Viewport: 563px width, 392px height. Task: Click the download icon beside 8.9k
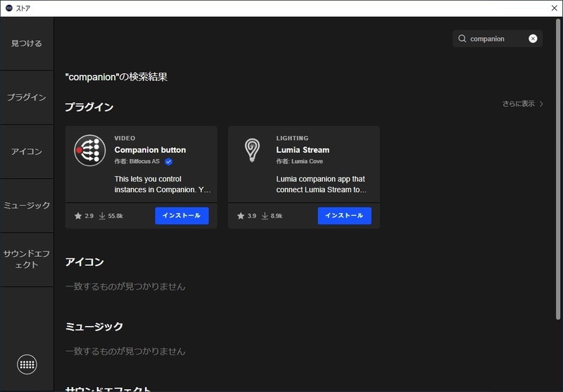265,216
